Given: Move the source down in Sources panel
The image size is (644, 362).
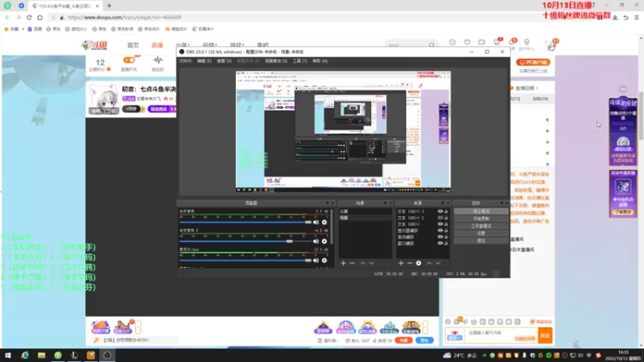Looking at the screenshot, I should 438,263.
